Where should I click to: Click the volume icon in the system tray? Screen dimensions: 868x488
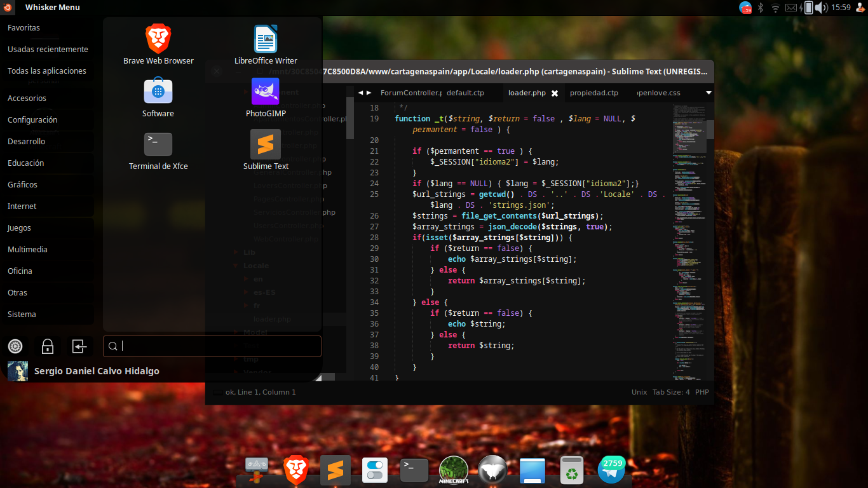(x=822, y=8)
